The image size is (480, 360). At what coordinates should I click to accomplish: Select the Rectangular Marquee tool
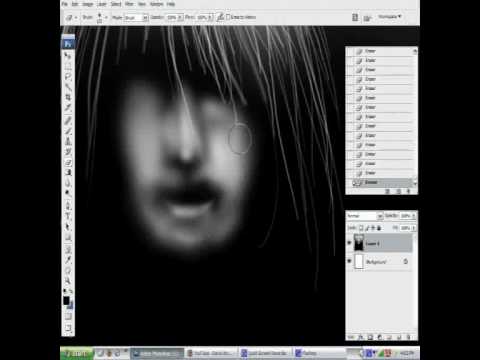click(x=68, y=66)
